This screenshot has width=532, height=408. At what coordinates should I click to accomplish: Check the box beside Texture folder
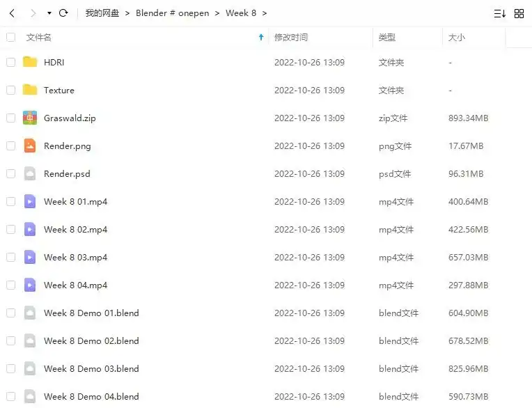pos(10,91)
